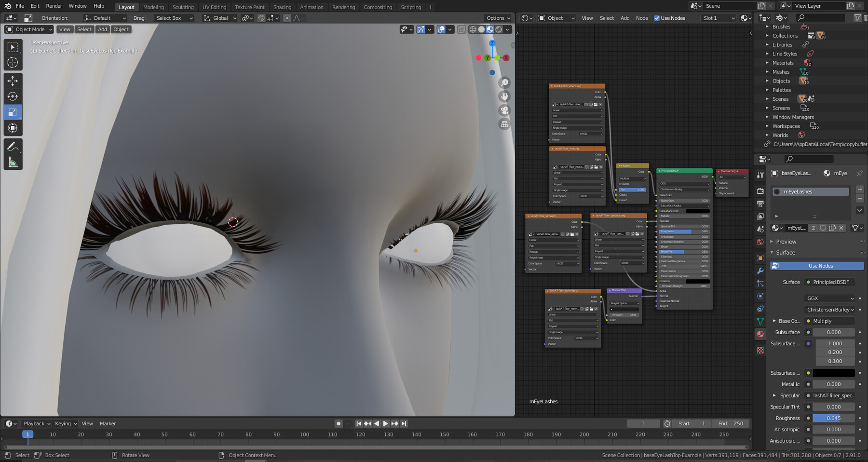Viewport: 868px width, 462px height.
Task: Switch perspective/orthographic with the grid gizmo
Action: (504, 124)
